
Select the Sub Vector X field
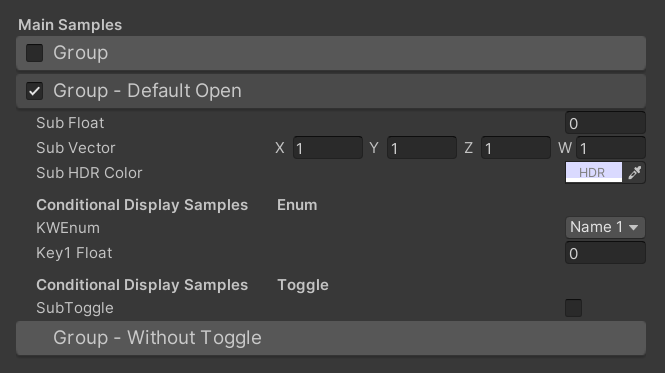328,148
